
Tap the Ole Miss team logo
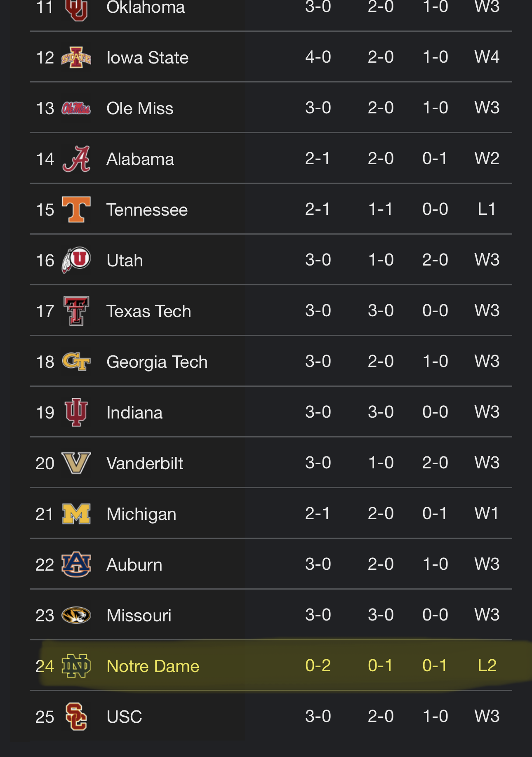[76, 108]
